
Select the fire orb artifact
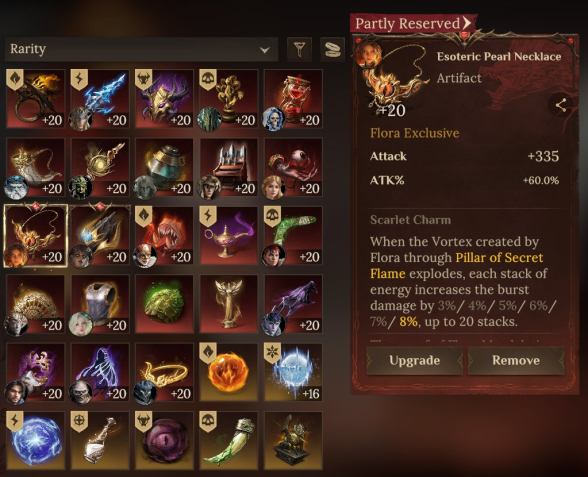(229, 372)
